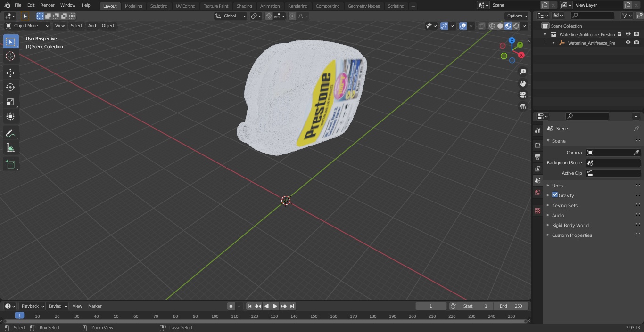Pin the Scene properties context
This screenshot has height=332, width=644.
[636, 129]
